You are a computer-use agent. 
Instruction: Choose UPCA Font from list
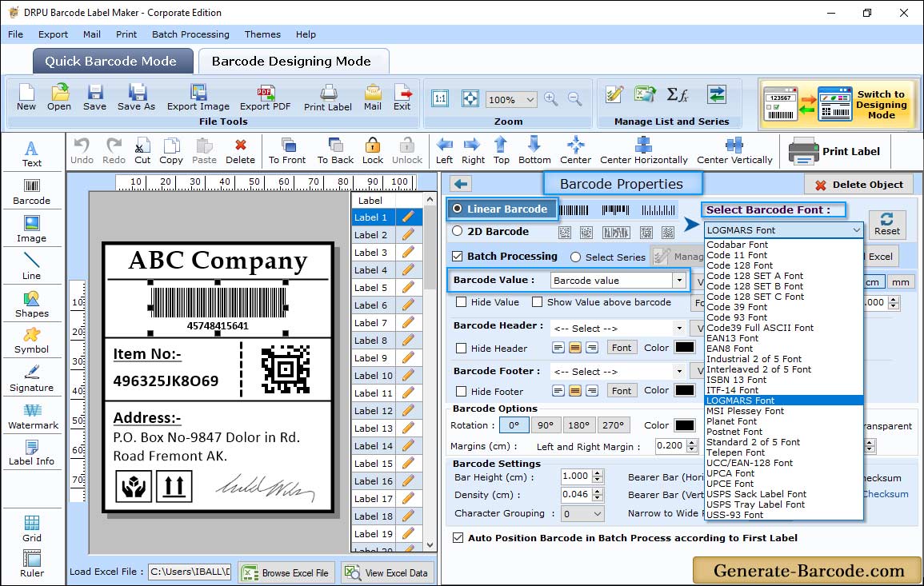[730, 473]
